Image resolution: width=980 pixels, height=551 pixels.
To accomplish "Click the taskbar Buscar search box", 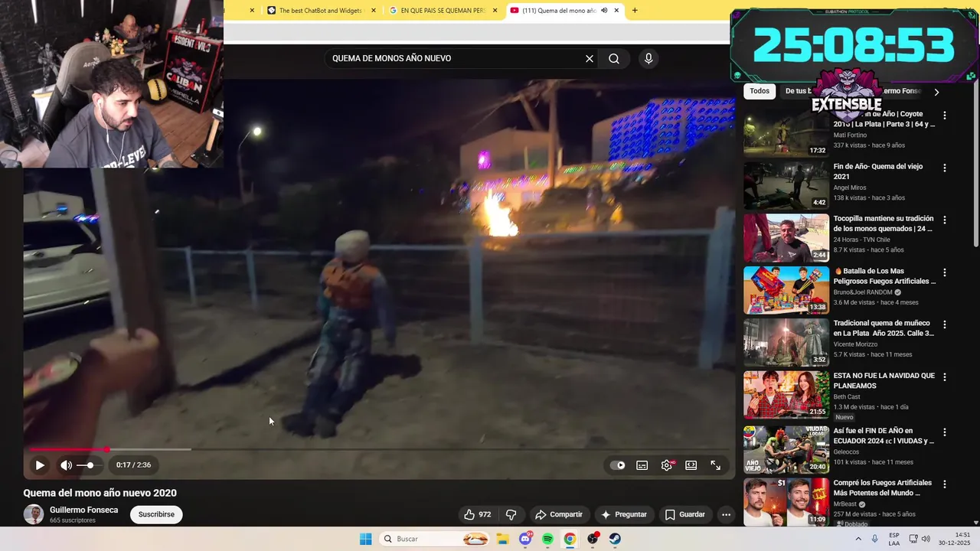I will click(x=435, y=539).
